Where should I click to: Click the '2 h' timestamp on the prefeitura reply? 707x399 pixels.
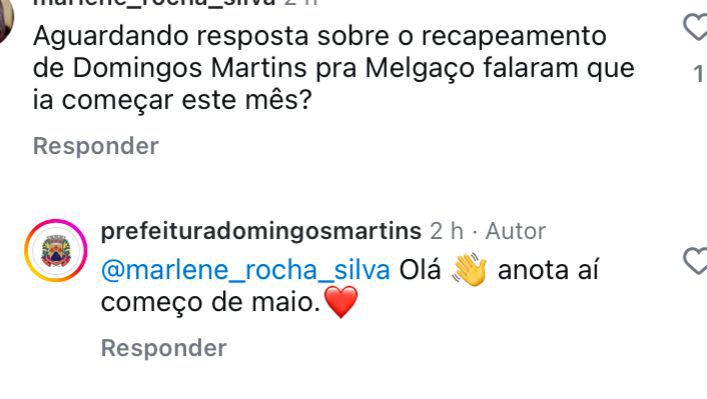tap(446, 231)
